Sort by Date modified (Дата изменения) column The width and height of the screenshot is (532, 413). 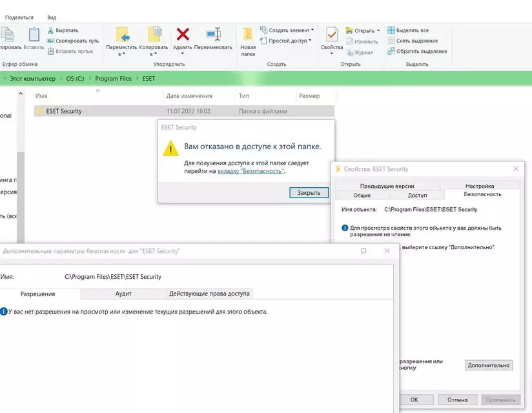tap(199, 96)
